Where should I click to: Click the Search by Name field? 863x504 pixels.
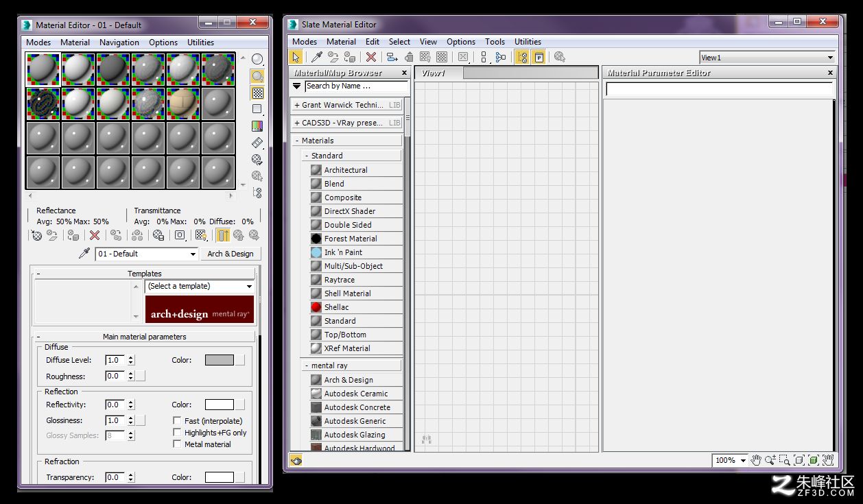click(357, 86)
